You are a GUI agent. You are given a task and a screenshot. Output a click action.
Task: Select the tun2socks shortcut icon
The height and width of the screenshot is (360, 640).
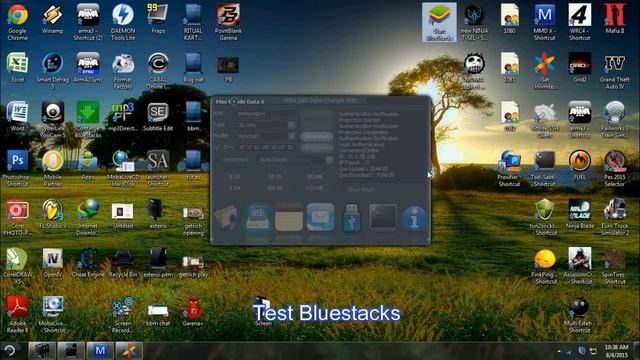pos(544,217)
